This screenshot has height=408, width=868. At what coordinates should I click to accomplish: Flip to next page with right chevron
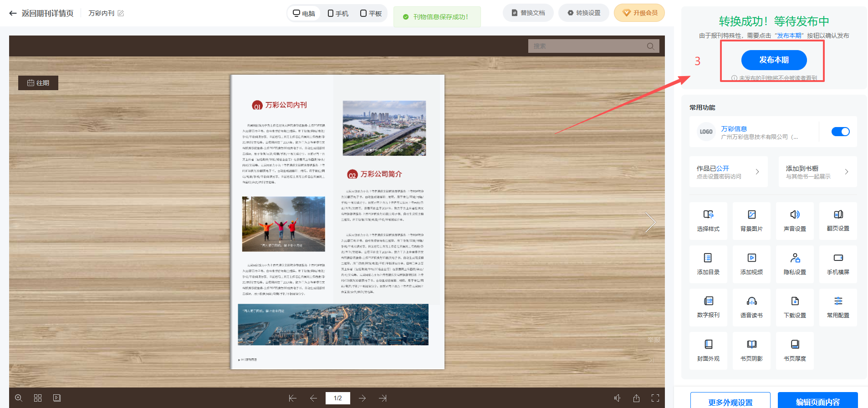point(650,222)
